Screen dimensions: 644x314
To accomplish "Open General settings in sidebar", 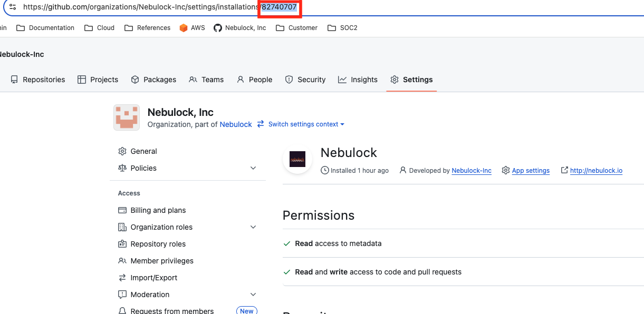I will pos(138,151).
